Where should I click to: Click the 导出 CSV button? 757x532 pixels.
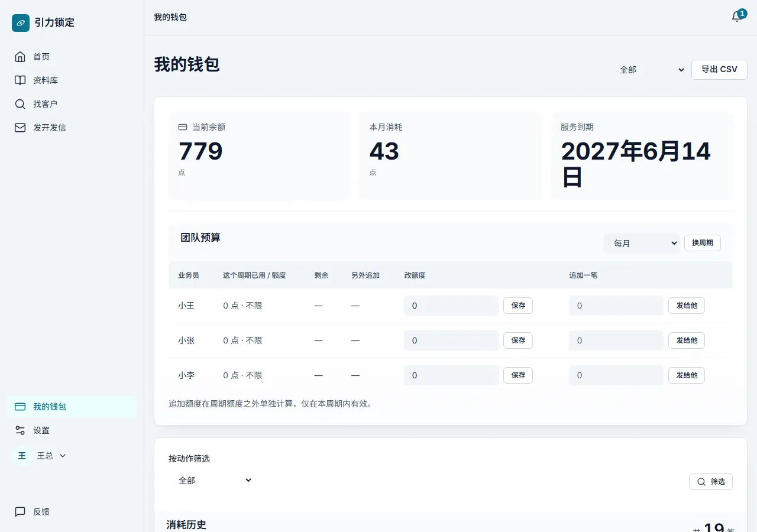coord(719,70)
